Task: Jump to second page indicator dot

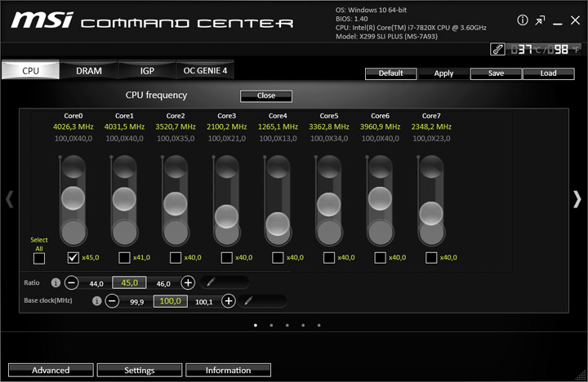Action: coord(271,325)
